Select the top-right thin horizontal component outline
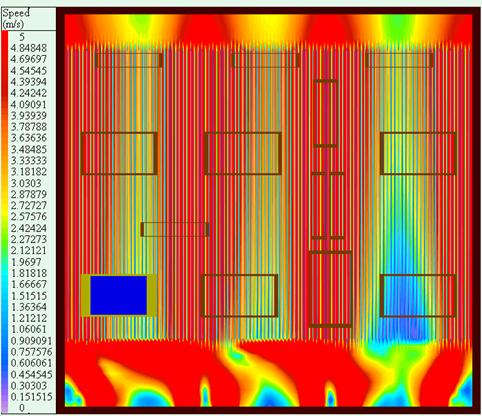The width and height of the screenshot is (482, 416). [399, 60]
